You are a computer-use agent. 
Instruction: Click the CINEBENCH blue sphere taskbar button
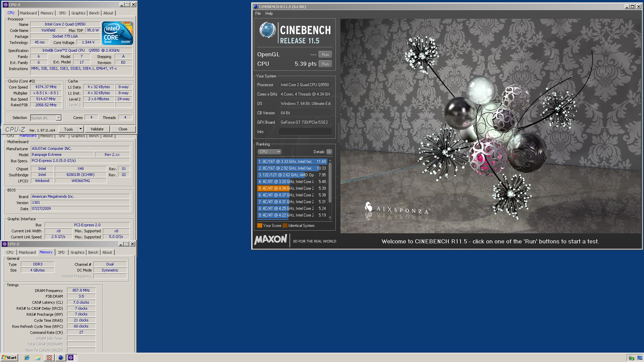[60, 358]
